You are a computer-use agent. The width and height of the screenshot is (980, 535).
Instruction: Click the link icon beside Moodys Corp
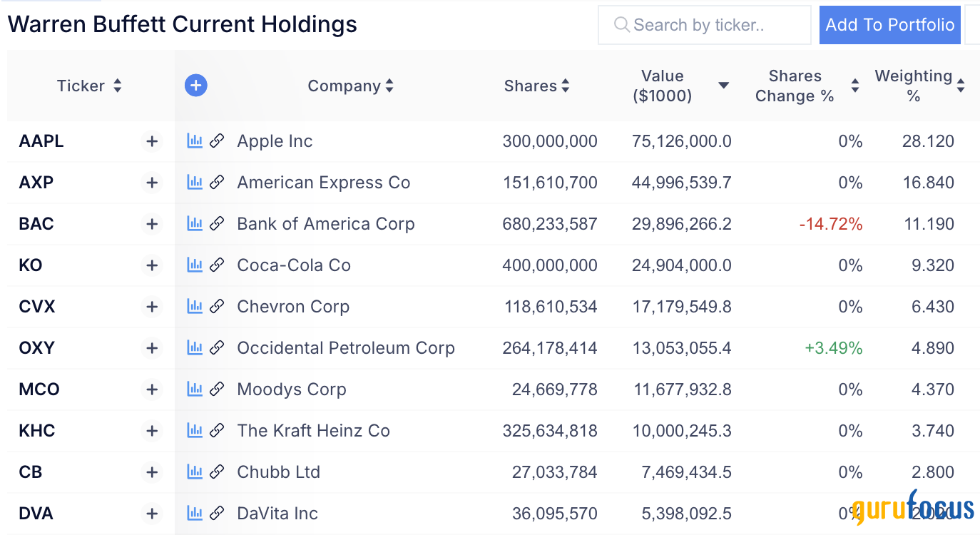point(217,389)
